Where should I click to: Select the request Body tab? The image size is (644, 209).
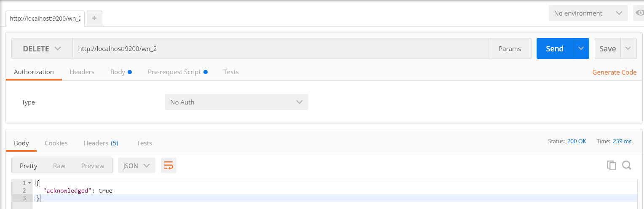pyautogui.click(x=121, y=72)
